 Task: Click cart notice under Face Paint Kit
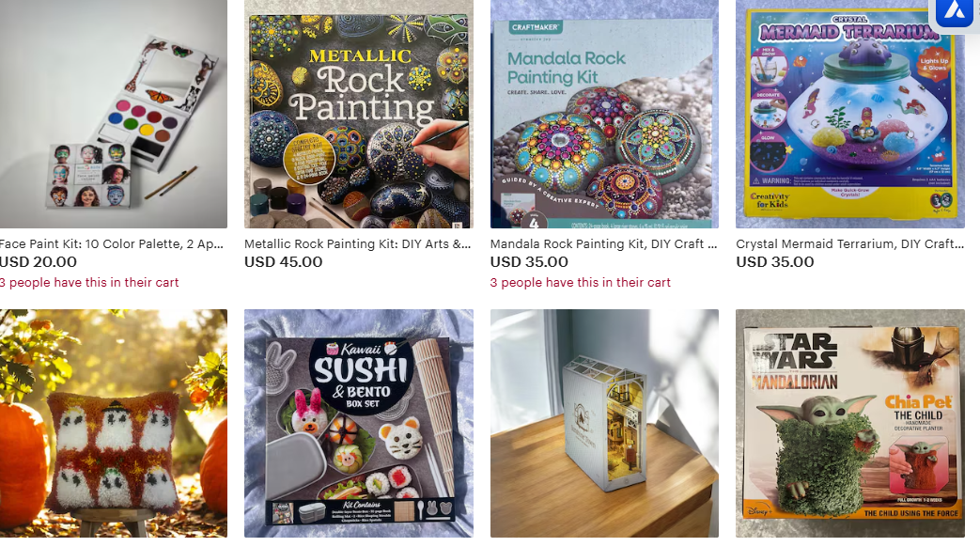[x=89, y=283]
